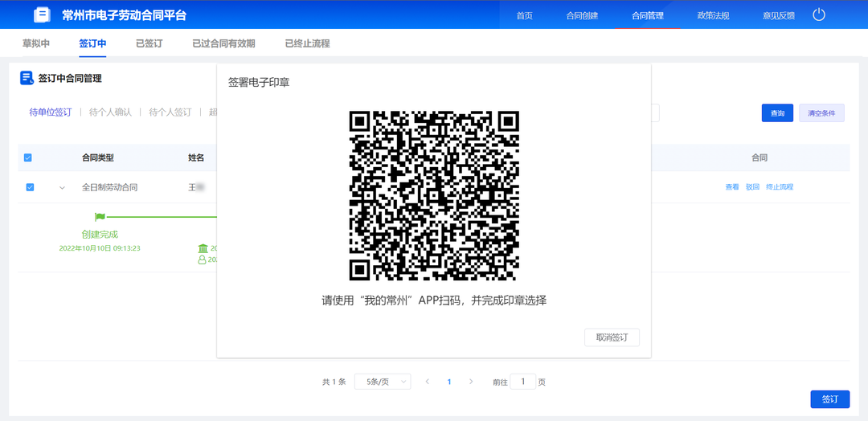This screenshot has height=421, width=868.
Task: Toggle the select-all header checkbox
Action: point(27,157)
